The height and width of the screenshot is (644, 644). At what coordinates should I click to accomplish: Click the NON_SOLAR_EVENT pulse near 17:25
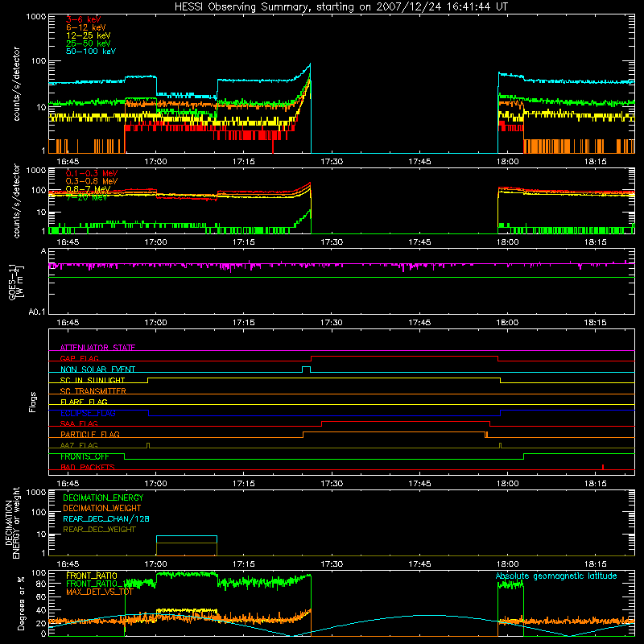[x=307, y=369]
